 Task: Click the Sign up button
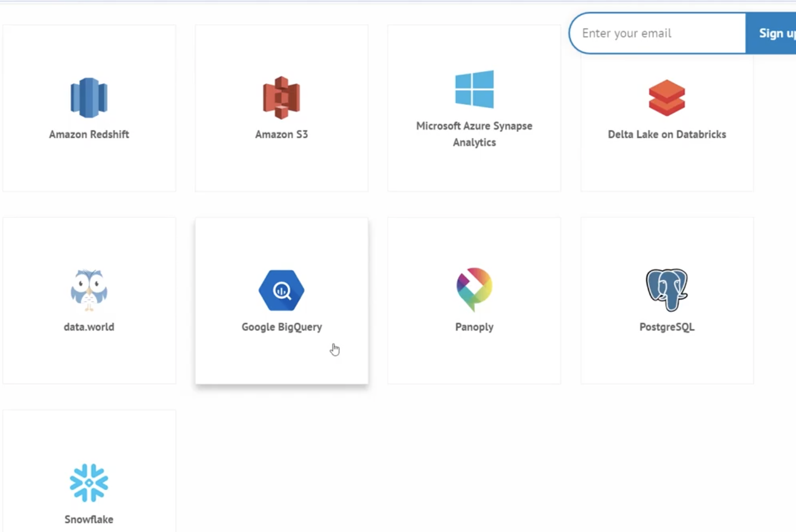coord(771,34)
